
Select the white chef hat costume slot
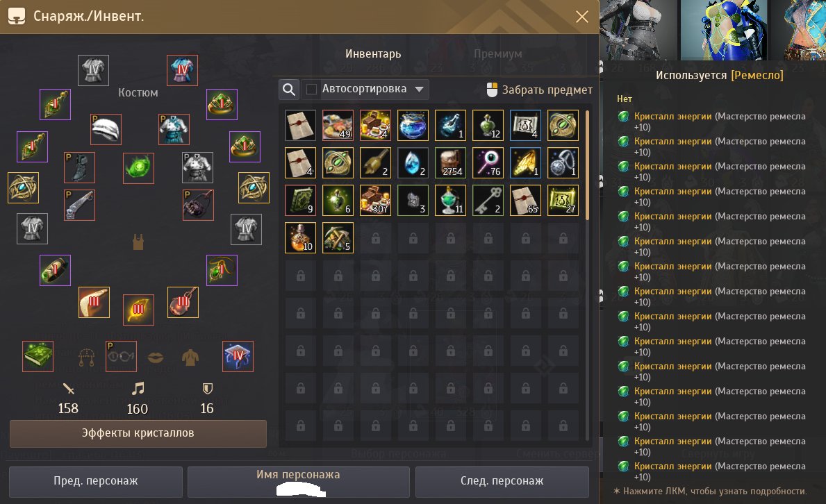(106, 130)
